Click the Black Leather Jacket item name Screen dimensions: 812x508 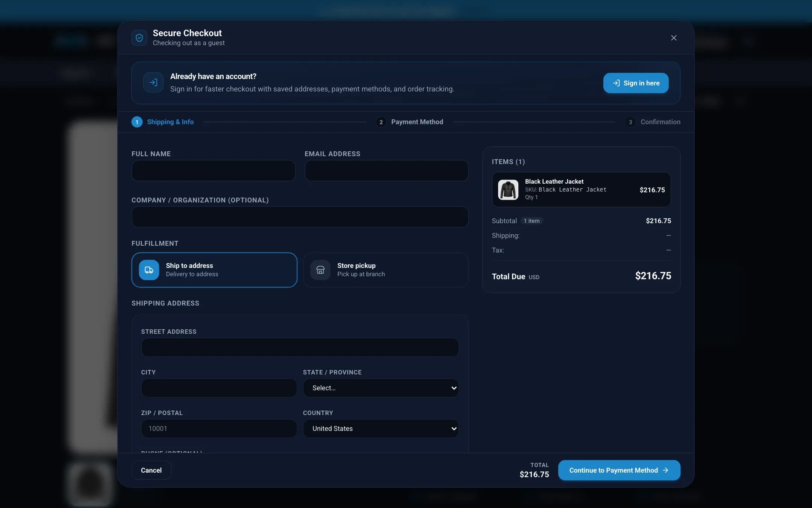tap(554, 181)
